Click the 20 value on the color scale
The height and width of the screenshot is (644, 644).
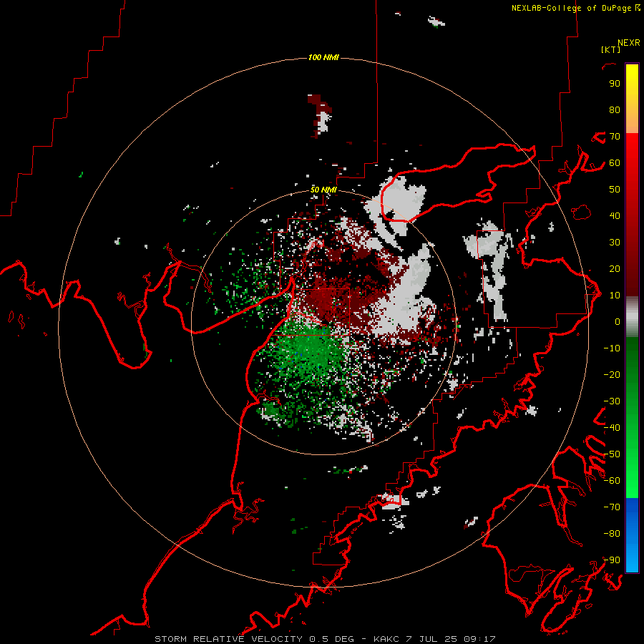click(x=615, y=268)
